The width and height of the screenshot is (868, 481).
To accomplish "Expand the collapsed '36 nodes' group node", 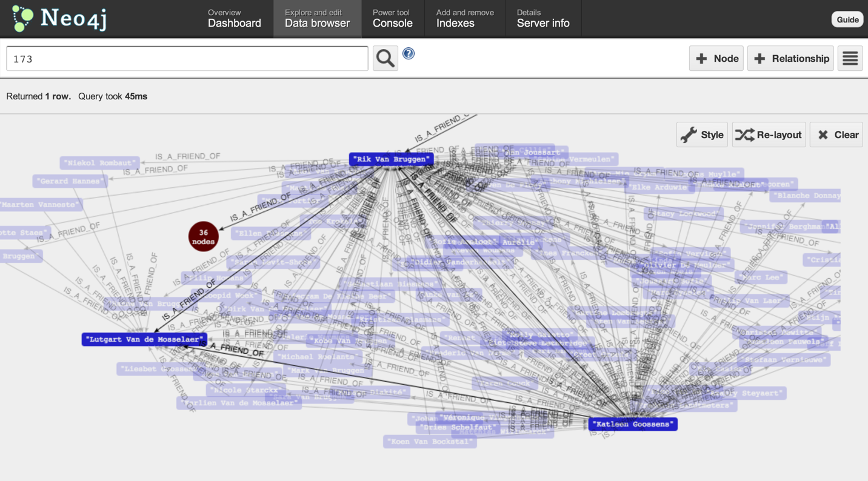I will (x=203, y=236).
